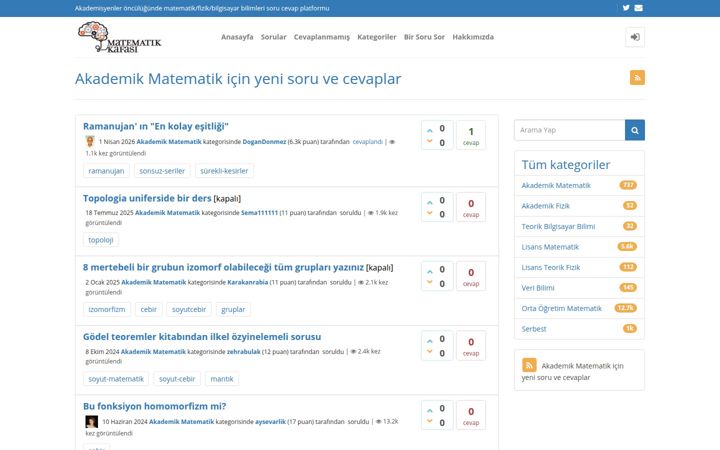Click the RSS icon in sidebar feed box

coord(529,365)
